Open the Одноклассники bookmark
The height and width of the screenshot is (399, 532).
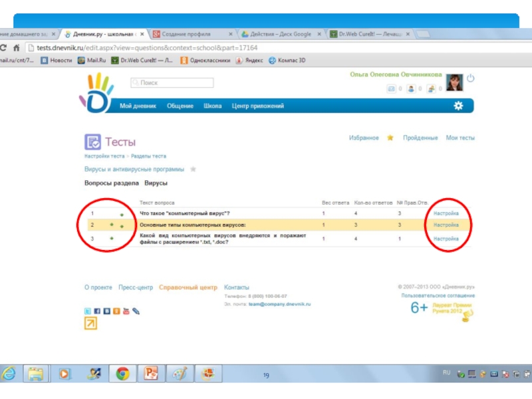pos(205,61)
